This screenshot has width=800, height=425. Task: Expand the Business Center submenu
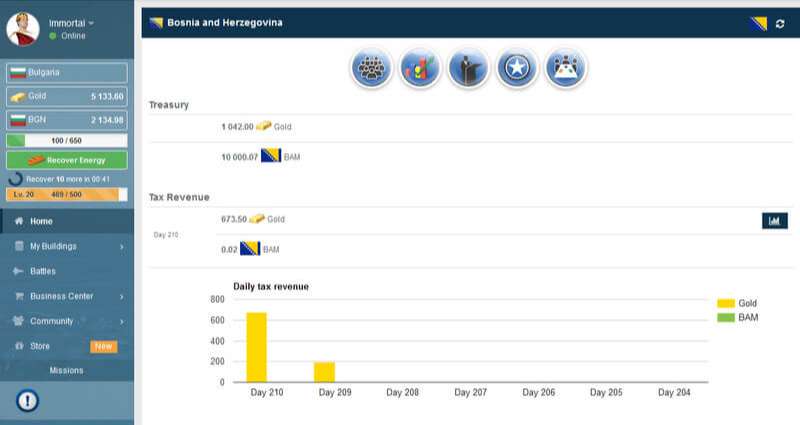[67, 296]
